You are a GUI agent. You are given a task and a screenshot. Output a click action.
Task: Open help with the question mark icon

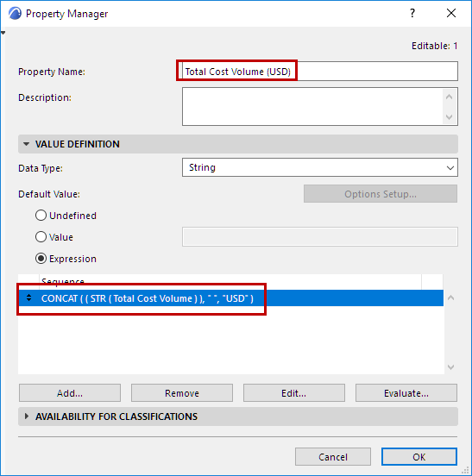click(x=412, y=13)
